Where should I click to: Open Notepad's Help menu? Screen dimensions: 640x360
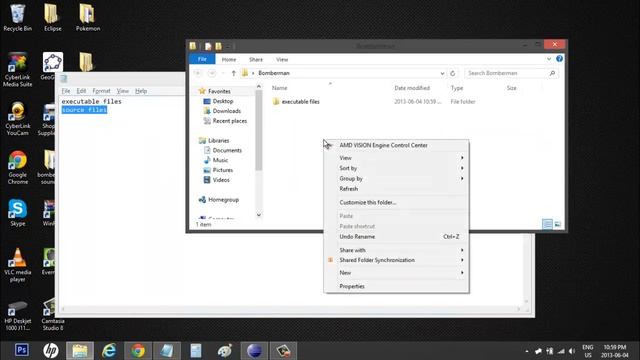[x=141, y=91]
